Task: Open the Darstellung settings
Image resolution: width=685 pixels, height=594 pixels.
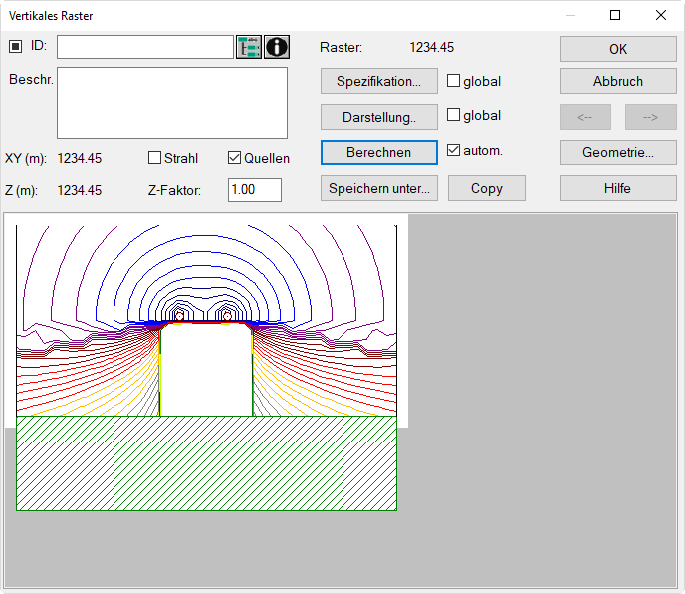Action: pos(379,117)
